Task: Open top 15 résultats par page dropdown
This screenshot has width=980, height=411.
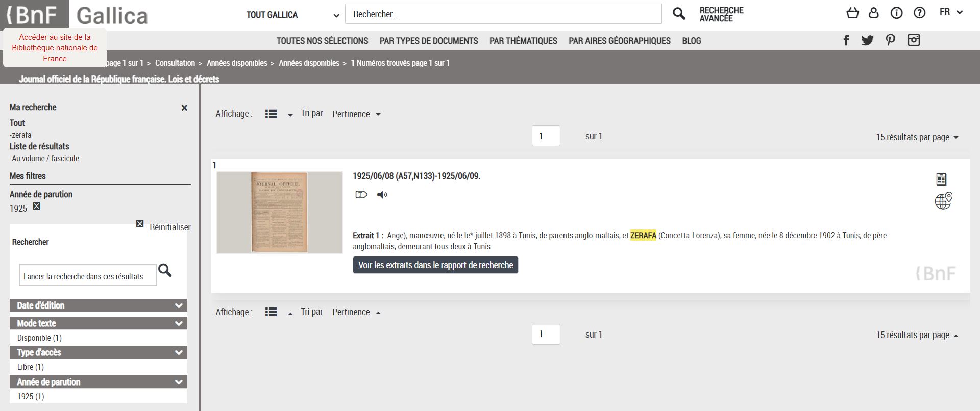Action: (x=917, y=137)
